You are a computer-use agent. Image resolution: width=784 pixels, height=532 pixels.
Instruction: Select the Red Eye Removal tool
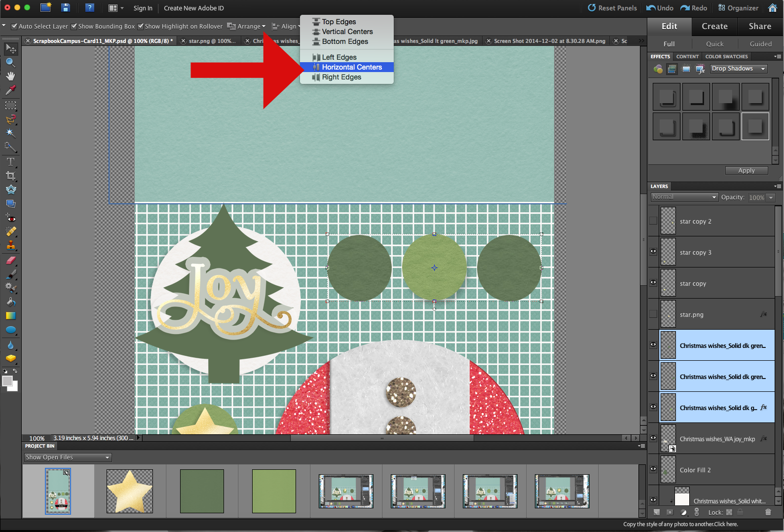(10, 218)
